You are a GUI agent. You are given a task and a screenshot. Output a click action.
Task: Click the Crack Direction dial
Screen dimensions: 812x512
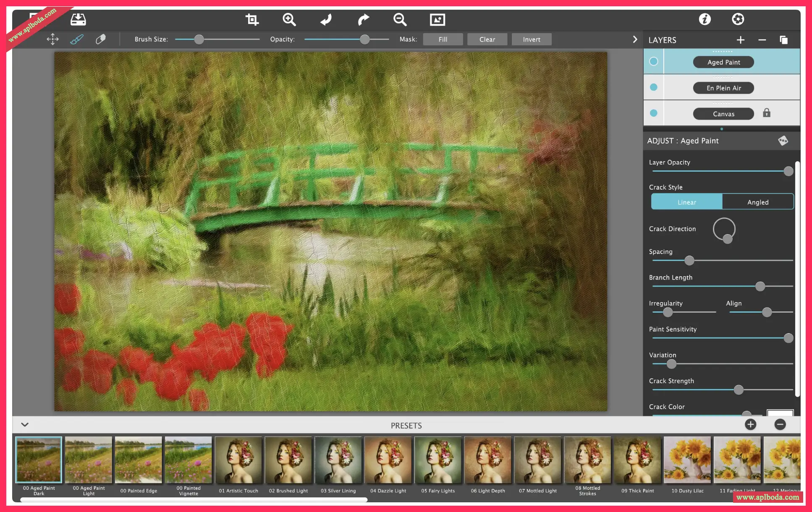point(724,230)
